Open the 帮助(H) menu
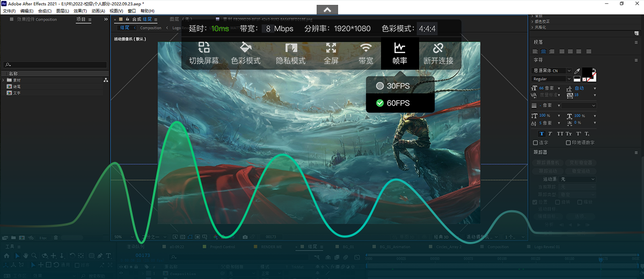 (x=147, y=11)
